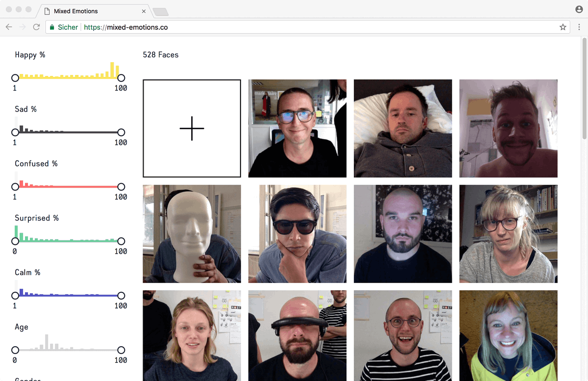
Task: Click the Age maximum slider handle
Action: (x=121, y=350)
